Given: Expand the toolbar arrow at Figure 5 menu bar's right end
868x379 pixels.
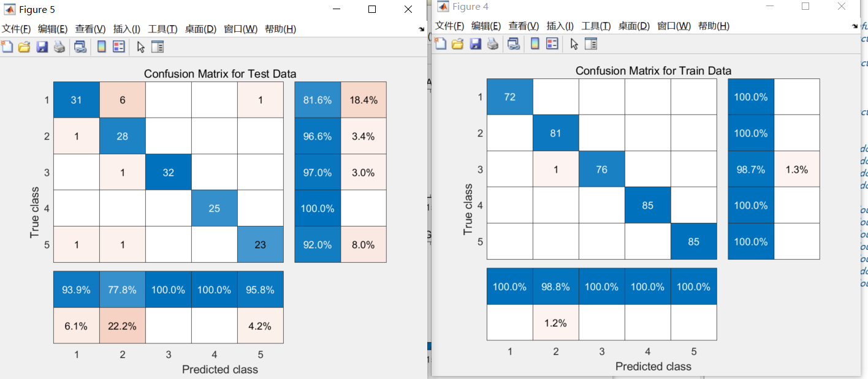Looking at the screenshot, I should (x=421, y=29).
